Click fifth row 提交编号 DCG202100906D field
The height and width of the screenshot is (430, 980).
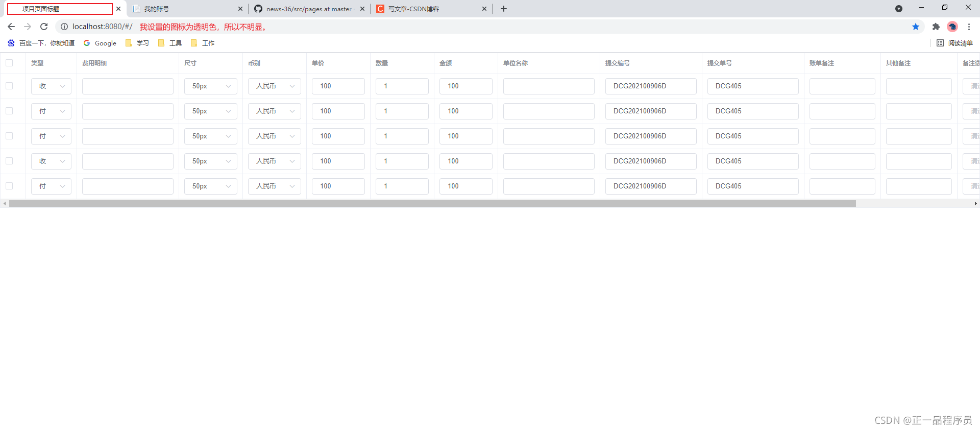click(651, 186)
